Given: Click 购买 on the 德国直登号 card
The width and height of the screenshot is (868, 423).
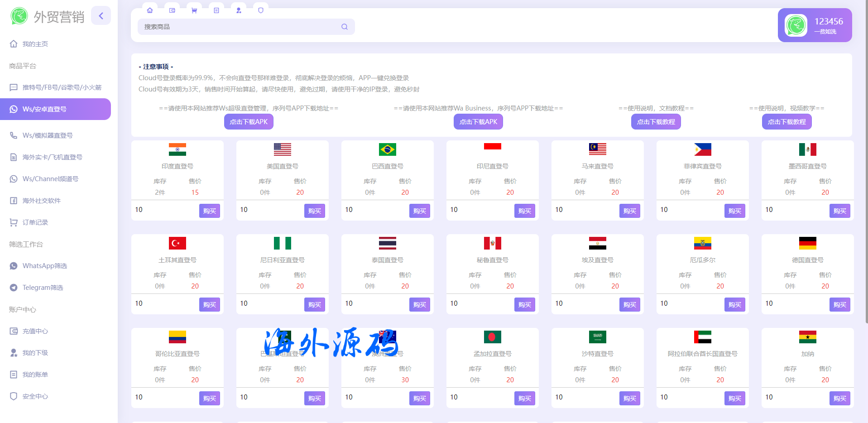Looking at the screenshot, I should click(839, 305).
